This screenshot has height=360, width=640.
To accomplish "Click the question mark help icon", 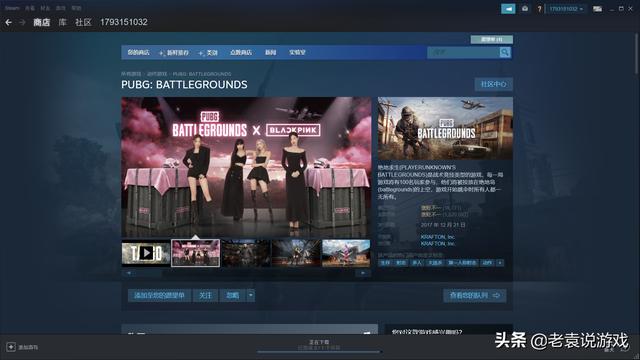I will 539,9.
